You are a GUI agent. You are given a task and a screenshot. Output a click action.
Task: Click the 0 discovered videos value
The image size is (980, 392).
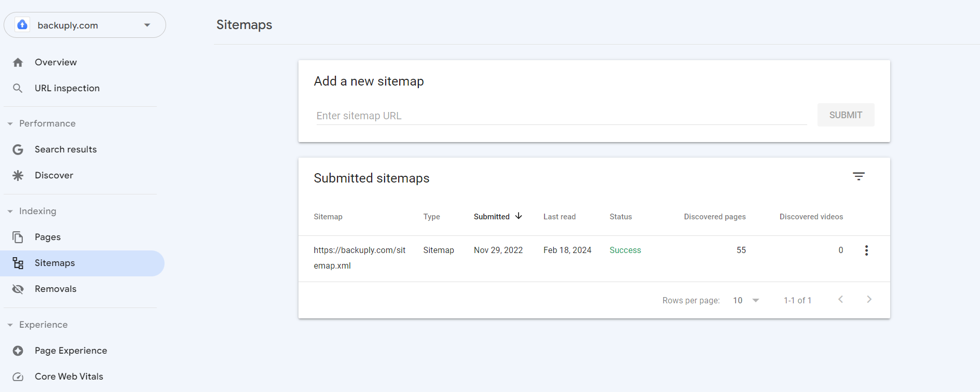[x=840, y=250]
